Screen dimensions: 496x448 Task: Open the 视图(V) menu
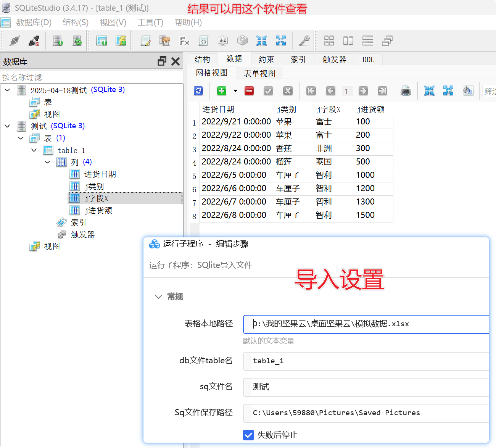coord(113,23)
